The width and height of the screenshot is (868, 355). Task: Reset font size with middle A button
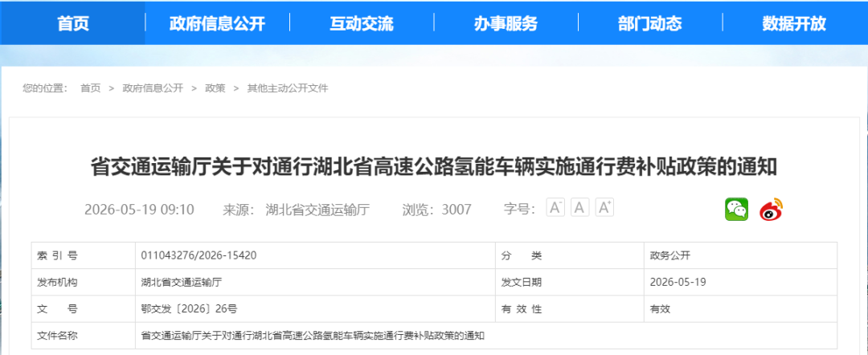point(579,208)
